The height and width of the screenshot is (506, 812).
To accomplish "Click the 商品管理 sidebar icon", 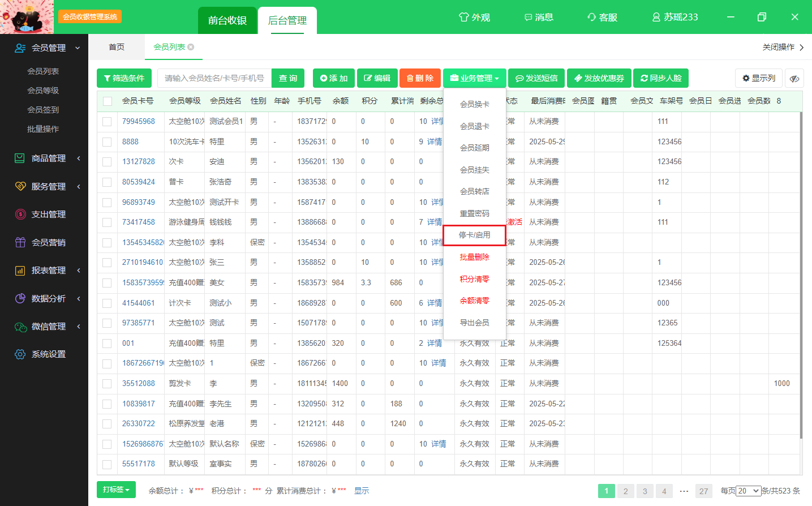I will point(20,158).
